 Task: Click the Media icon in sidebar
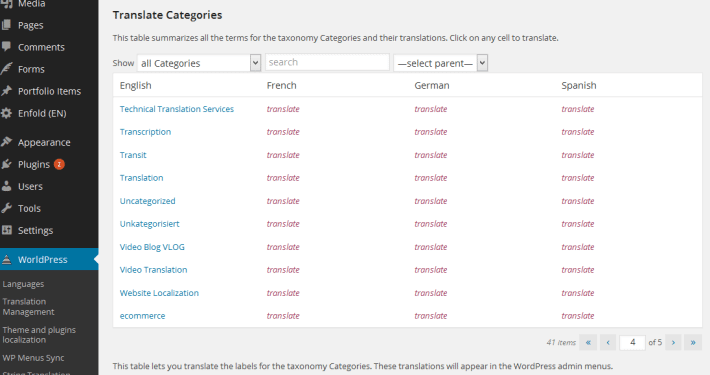(x=6, y=4)
